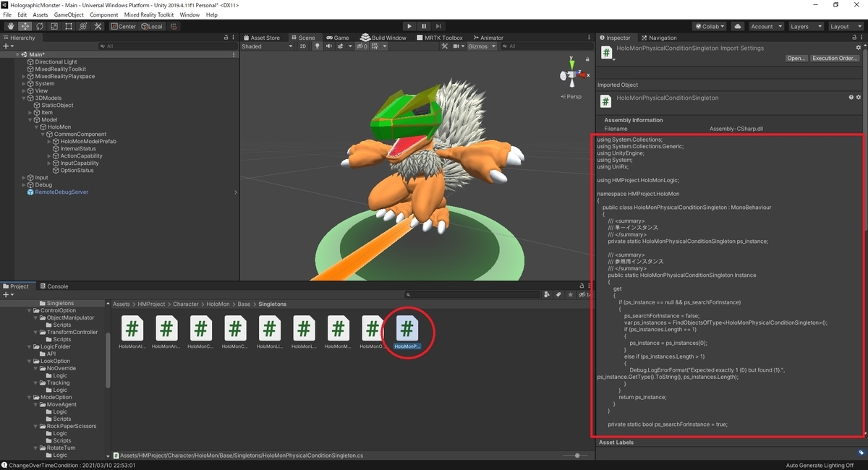The image size is (868, 470).
Task: Toggle scene audio speaker icon
Action: (x=328, y=46)
